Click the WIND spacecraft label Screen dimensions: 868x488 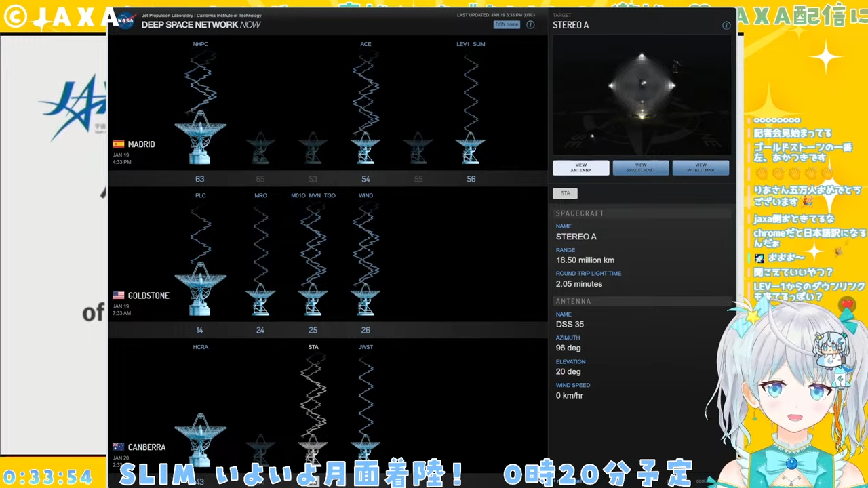366,195
